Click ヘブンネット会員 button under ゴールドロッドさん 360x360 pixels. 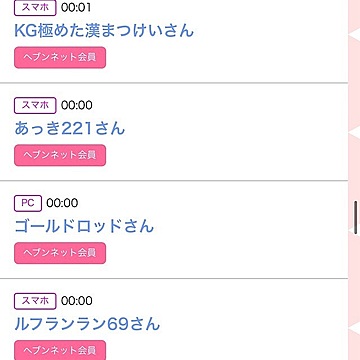point(60,253)
